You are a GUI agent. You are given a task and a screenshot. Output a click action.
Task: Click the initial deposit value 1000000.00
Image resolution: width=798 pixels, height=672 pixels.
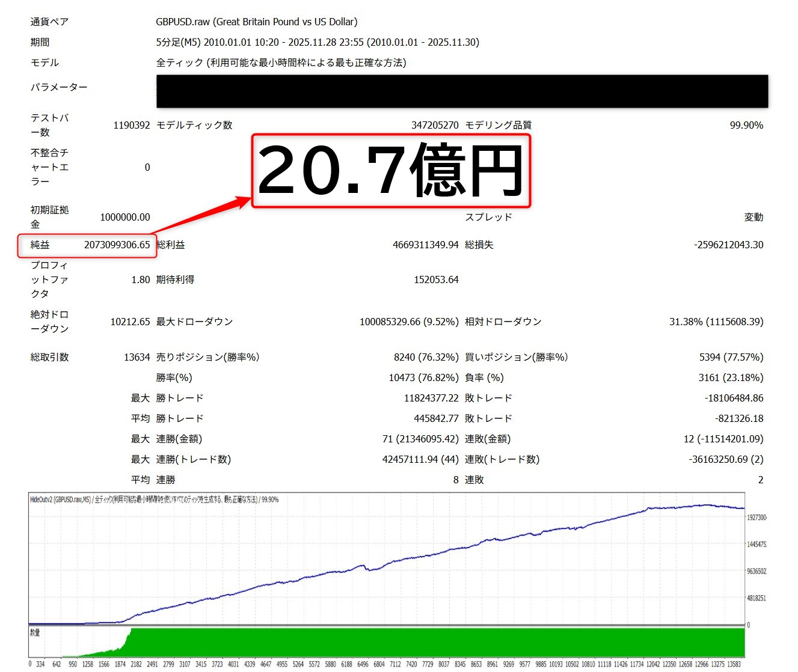pos(124,217)
